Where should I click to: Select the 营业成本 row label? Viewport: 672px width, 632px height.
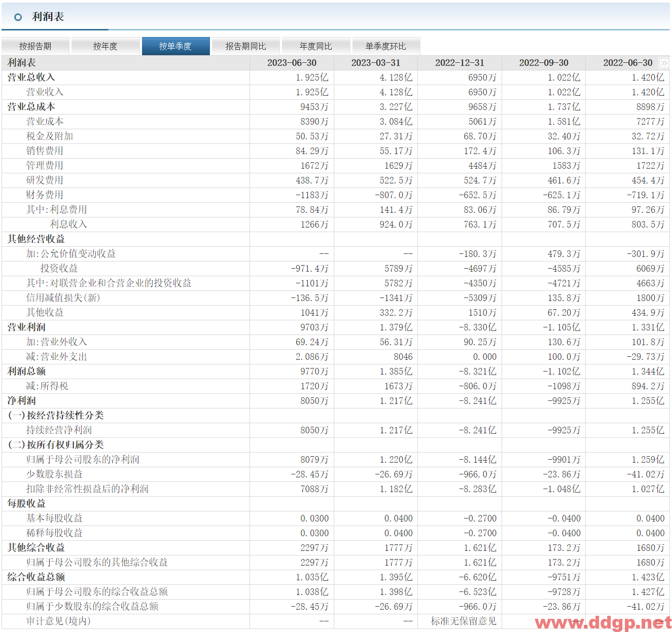tap(45, 122)
